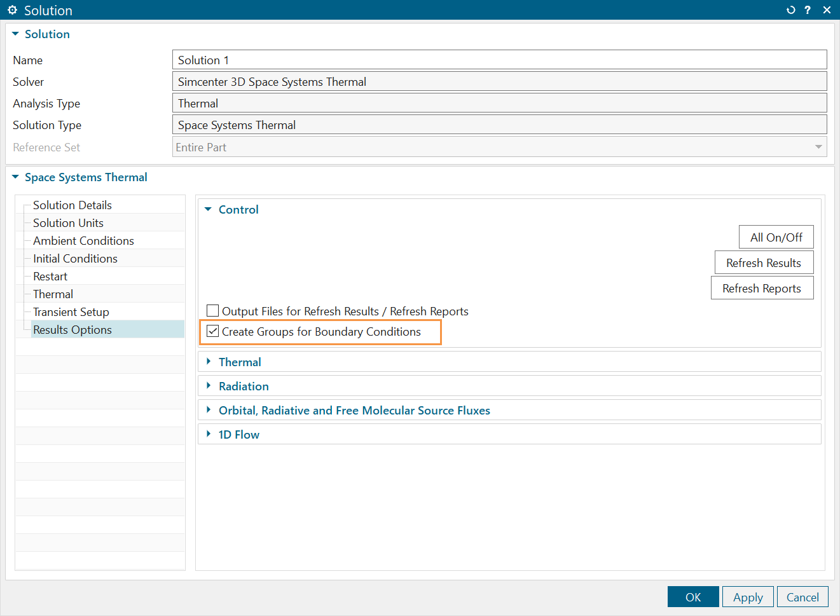Select Solution Details in the list
The image size is (840, 616).
pyautogui.click(x=72, y=205)
